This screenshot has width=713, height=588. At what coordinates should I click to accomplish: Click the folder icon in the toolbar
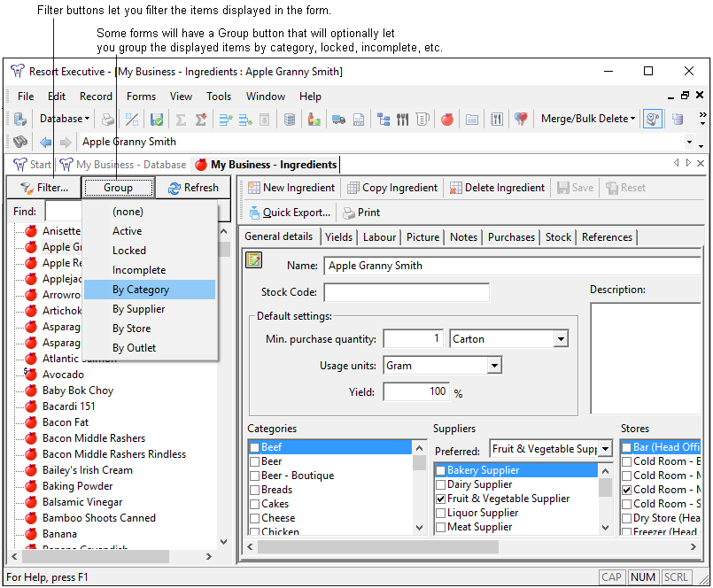pyautogui.click(x=472, y=120)
